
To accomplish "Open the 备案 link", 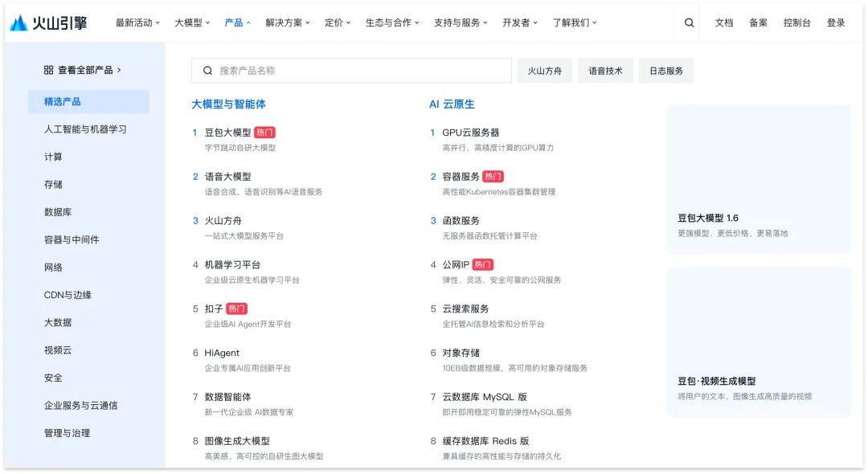I will (759, 22).
